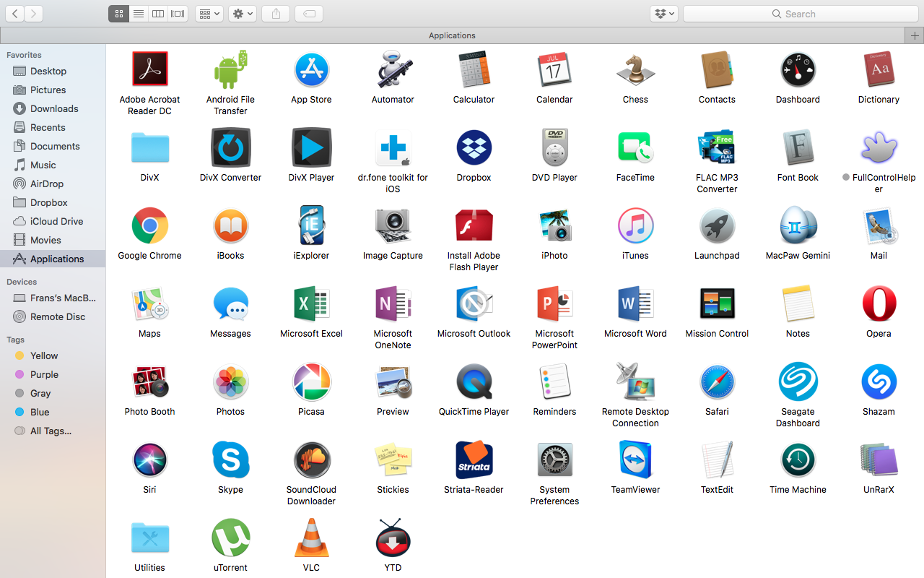Click the "Striata-Reader" app label
Viewport: 924px width, 578px height.
click(x=474, y=490)
